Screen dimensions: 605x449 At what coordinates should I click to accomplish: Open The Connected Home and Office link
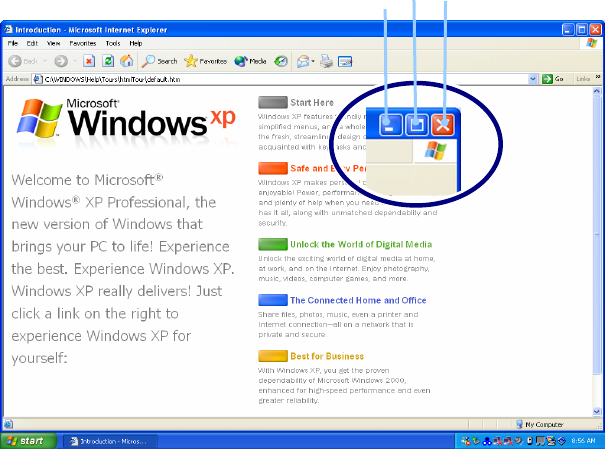click(x=358, y=300)
